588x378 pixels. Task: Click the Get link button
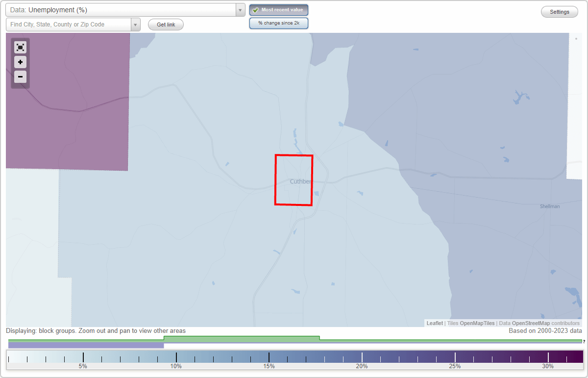point(166,25)
